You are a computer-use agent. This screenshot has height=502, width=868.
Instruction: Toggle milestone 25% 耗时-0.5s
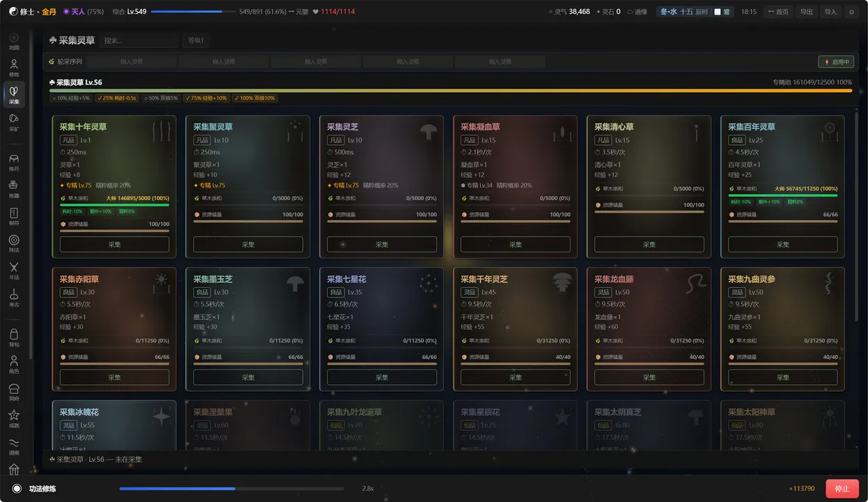[117, 98]
